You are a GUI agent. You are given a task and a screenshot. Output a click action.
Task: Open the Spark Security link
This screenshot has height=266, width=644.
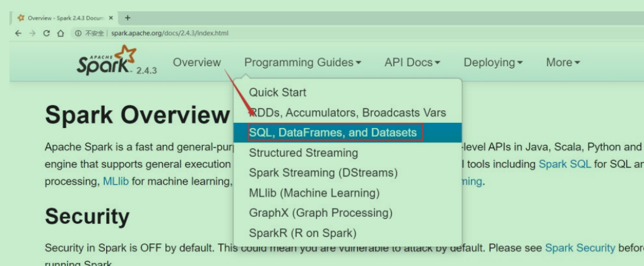[x=580, y=248]
